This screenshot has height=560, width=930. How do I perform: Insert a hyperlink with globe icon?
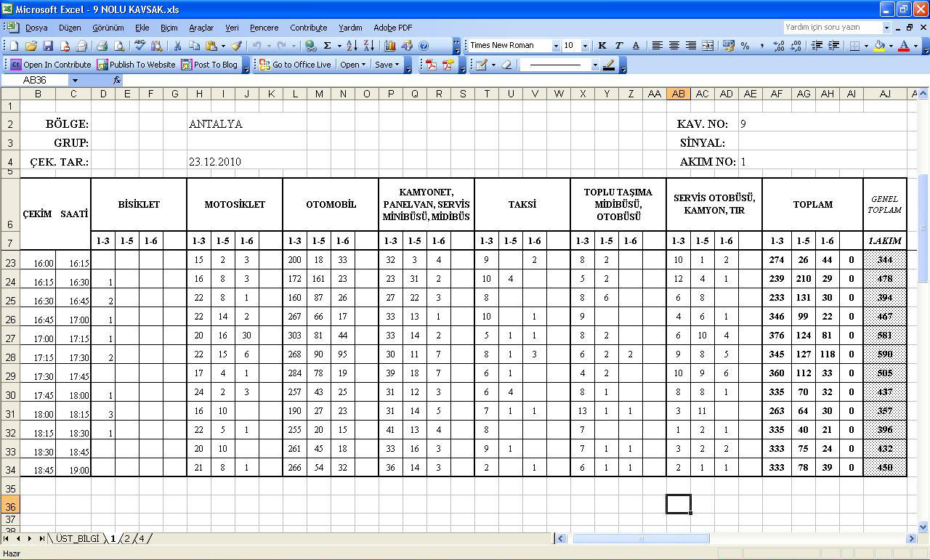[x=310, y=46]
